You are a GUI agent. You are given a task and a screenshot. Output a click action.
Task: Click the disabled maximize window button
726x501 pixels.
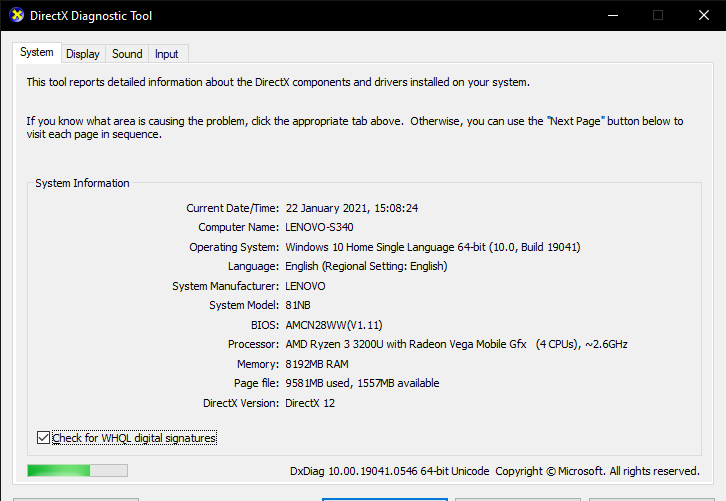[x=658, y=15]
